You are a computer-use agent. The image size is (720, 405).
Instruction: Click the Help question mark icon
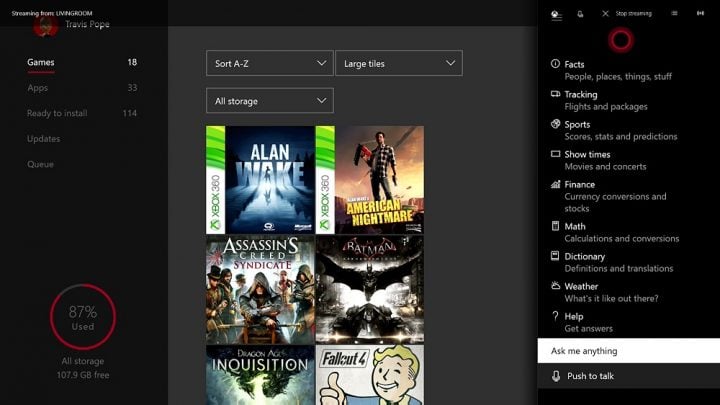(x=555, y=316)
